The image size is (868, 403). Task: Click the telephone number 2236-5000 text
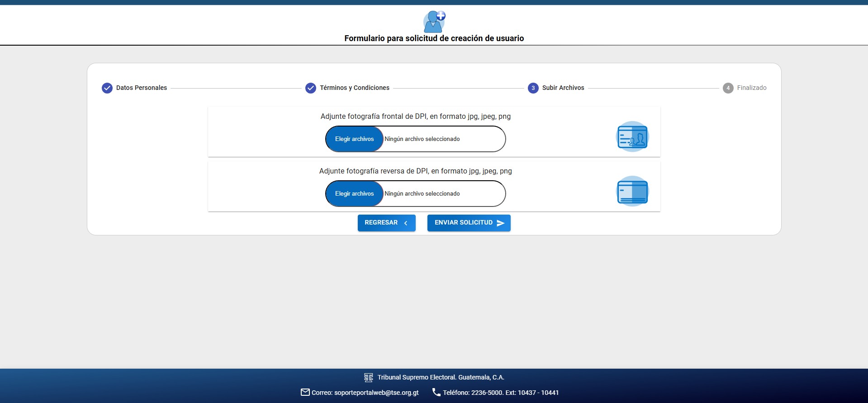pos(487,393)
